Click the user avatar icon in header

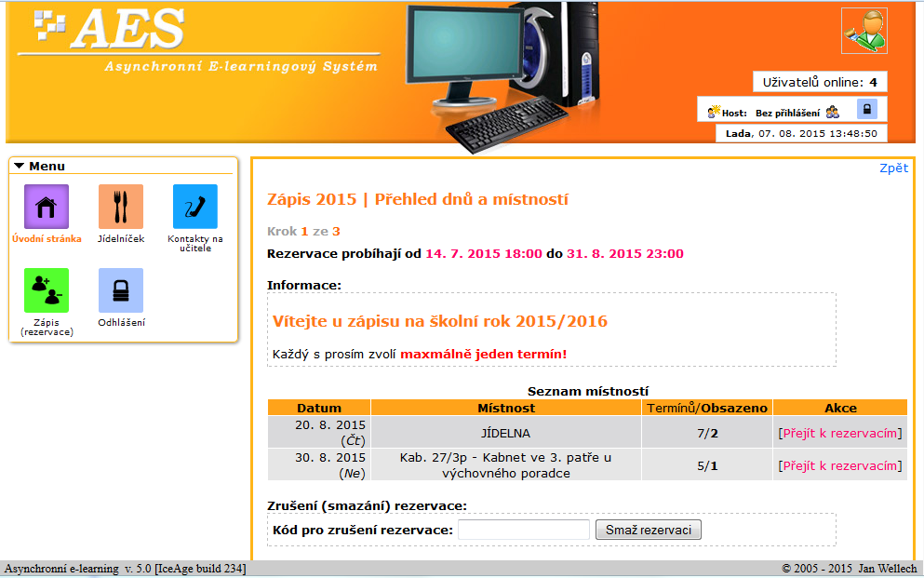point(864,31)
